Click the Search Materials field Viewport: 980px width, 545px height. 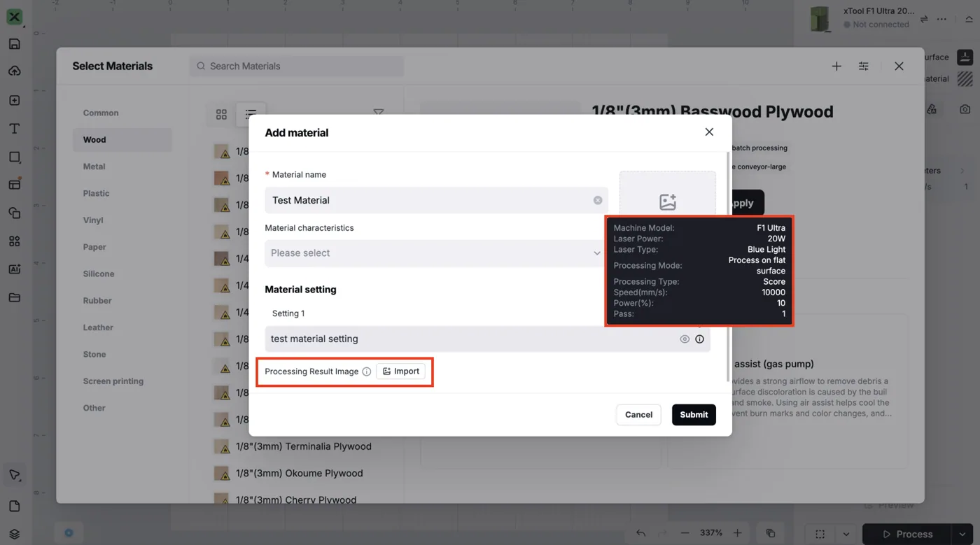(x=297, y=66)
